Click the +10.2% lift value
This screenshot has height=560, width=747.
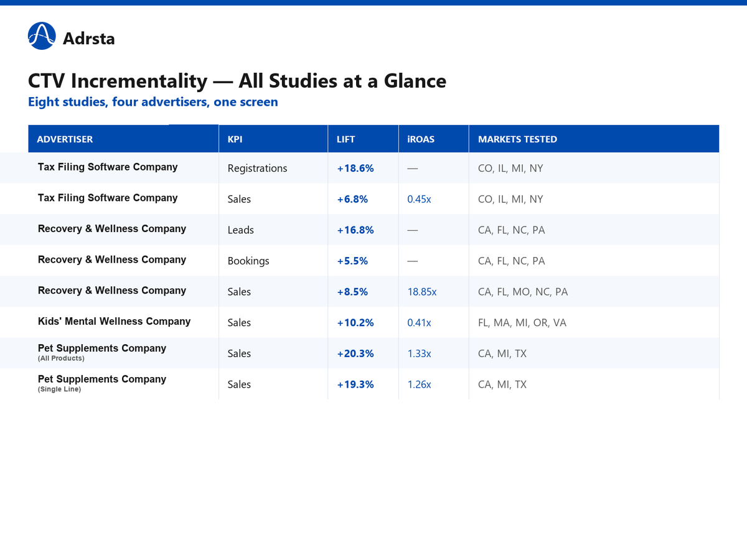tap(355, 322)
